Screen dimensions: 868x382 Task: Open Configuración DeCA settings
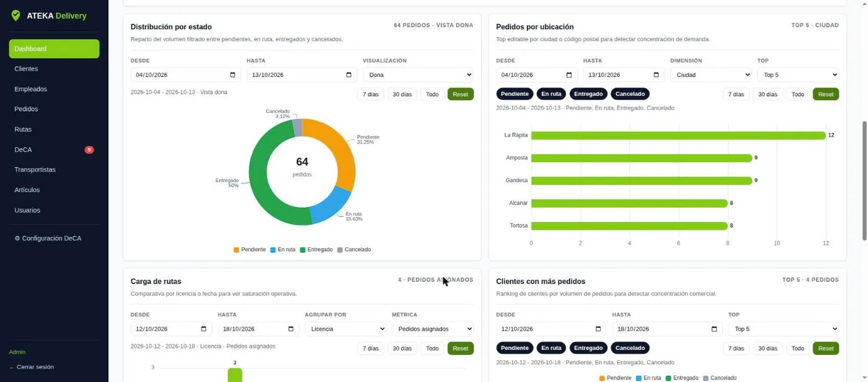coord(54,239)
